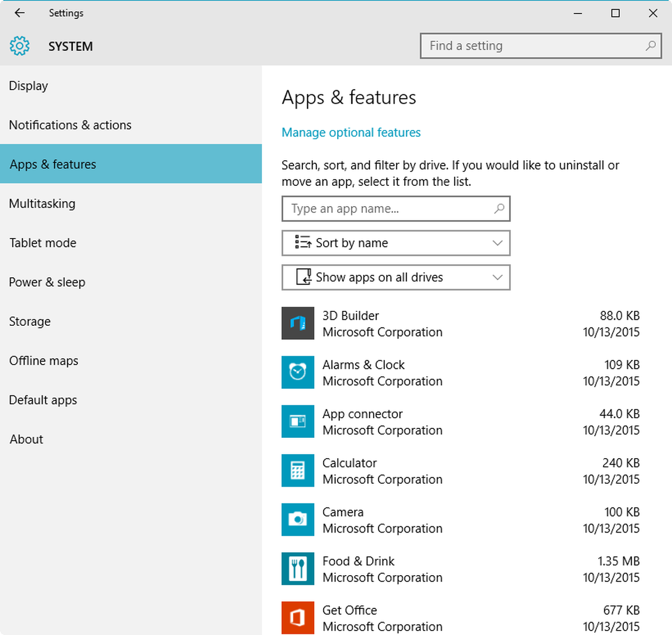
Task: Expand the Show apps on all drives dropdown
Action: click(395, 278)
